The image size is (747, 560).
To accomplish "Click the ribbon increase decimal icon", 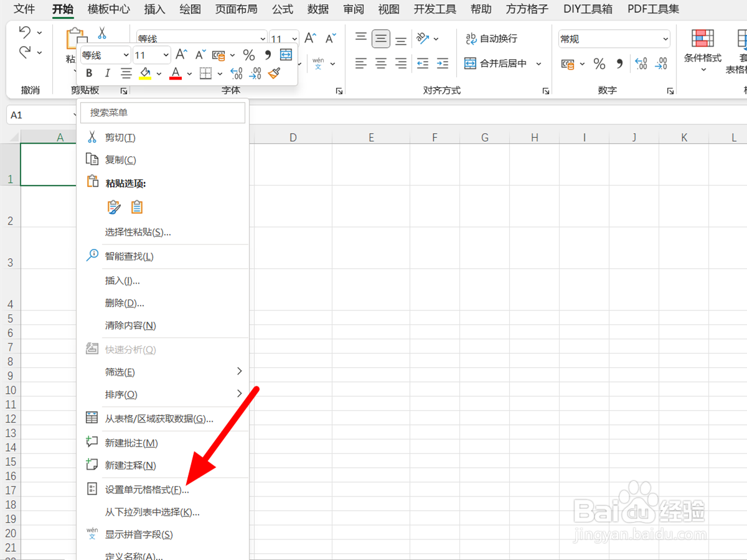I will click(x=641, y=63).
